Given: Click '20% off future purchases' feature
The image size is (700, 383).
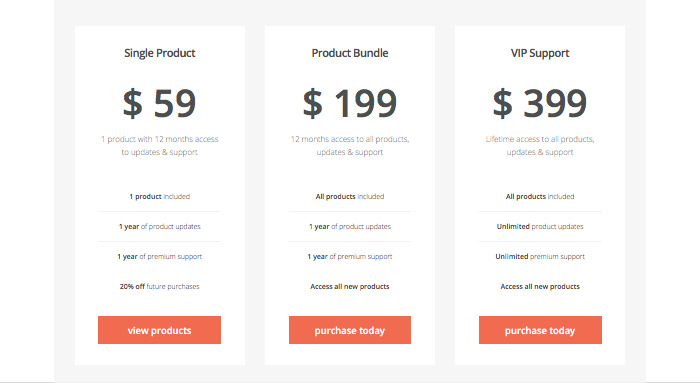Looking at the screenshot, I should click(159, 286).
